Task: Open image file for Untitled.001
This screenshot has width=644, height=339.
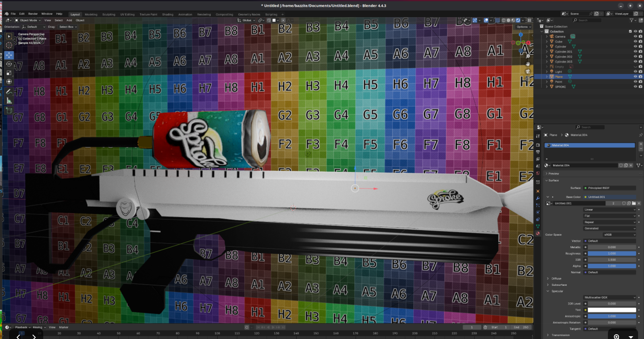Action: click(x=634, y=203)
